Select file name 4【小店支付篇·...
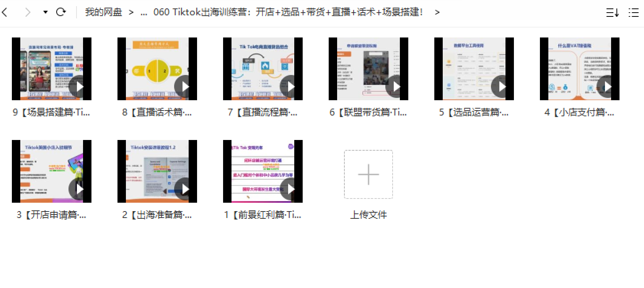The image size is (644, 288). [x=580, y=112]
